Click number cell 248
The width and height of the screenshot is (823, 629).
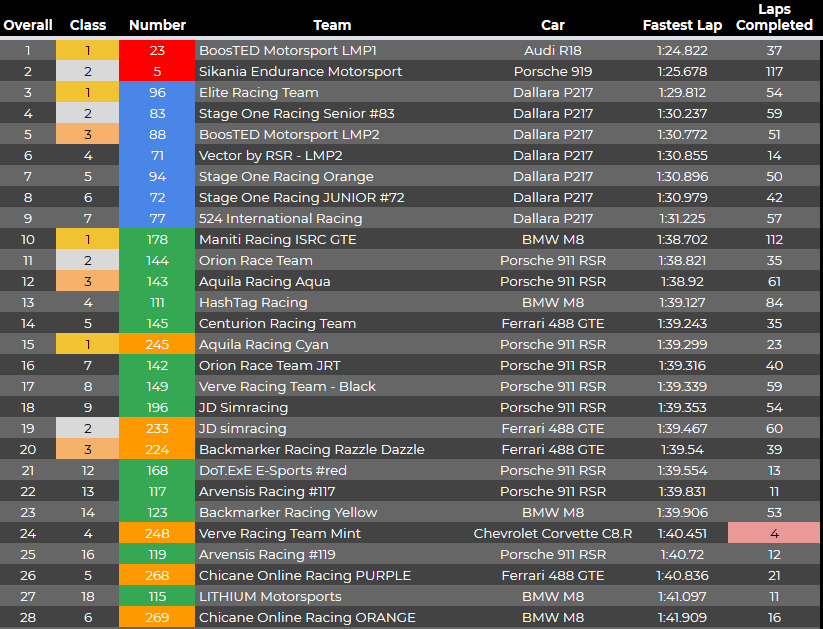point(157,533)
